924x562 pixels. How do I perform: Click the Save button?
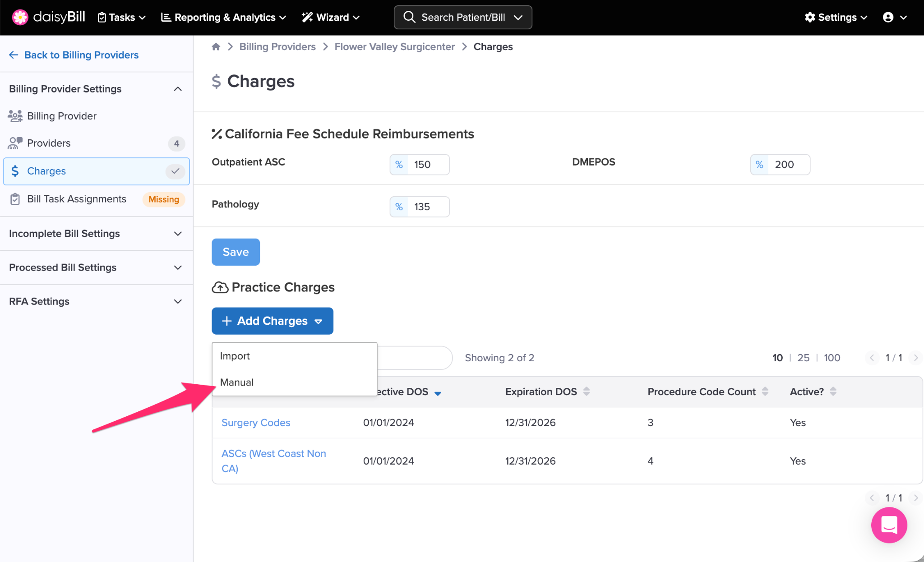click(x=236, y=252)
